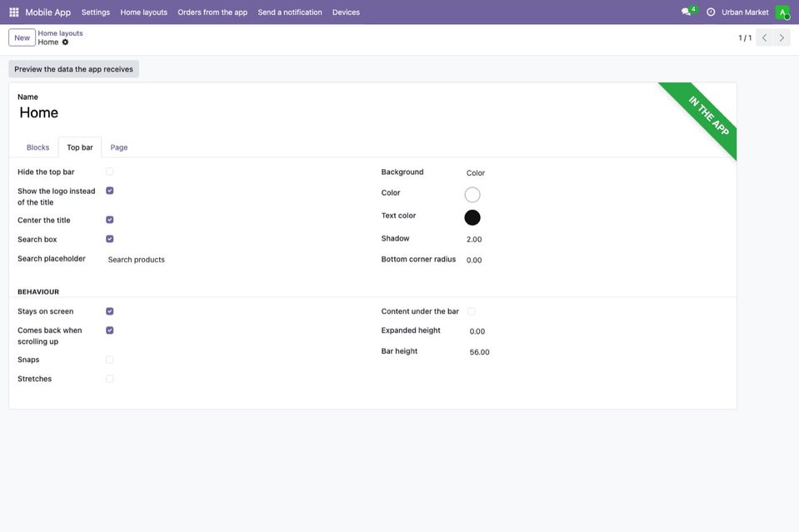The width and height of the screenshot is (799, 532).
Task: Open the apps grid menu icon
Action: coord(14,12)
